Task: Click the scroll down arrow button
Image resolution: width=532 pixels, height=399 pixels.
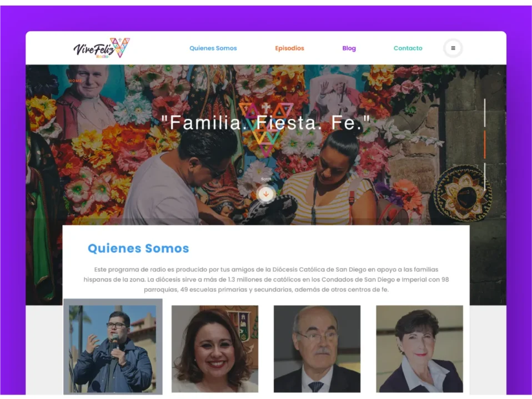Action: (x=266, y=194)
